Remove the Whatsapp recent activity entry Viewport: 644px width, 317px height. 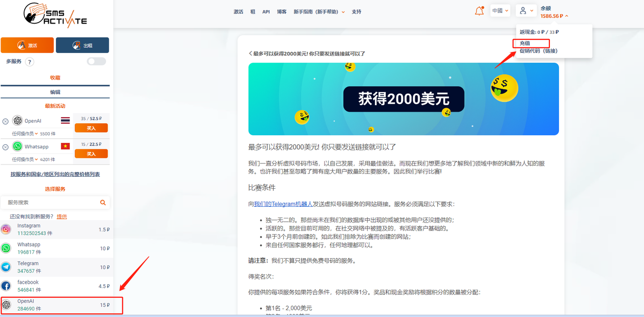pos(6,147)
